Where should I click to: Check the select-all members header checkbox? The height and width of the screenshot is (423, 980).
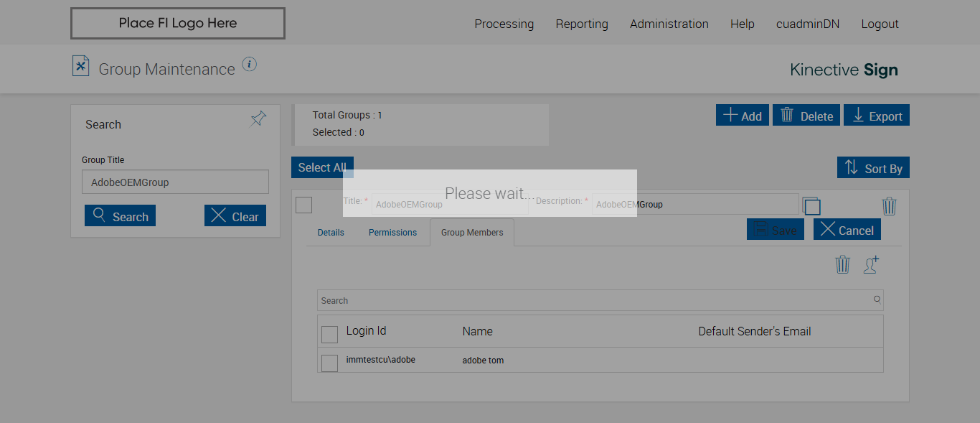point(329,335)
